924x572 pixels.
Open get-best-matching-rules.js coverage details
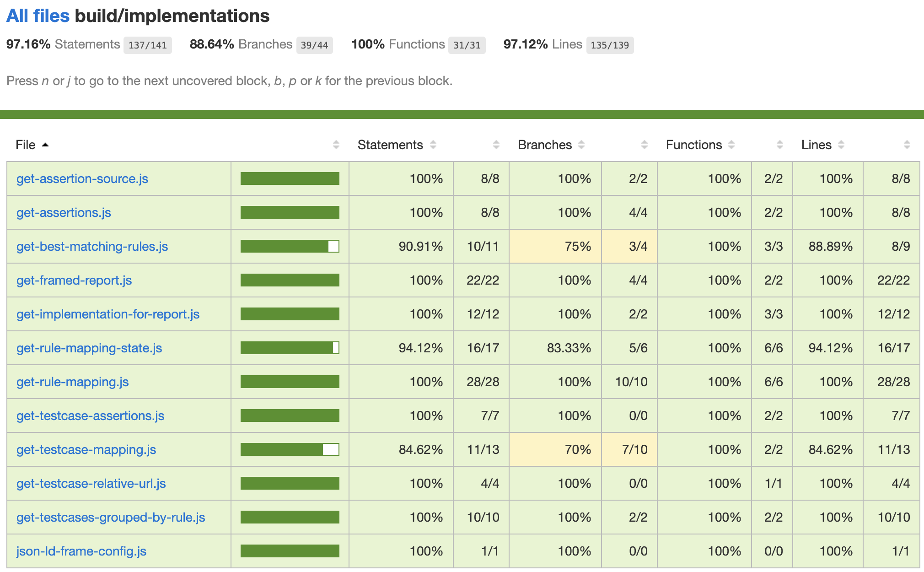tap(92, 247)
